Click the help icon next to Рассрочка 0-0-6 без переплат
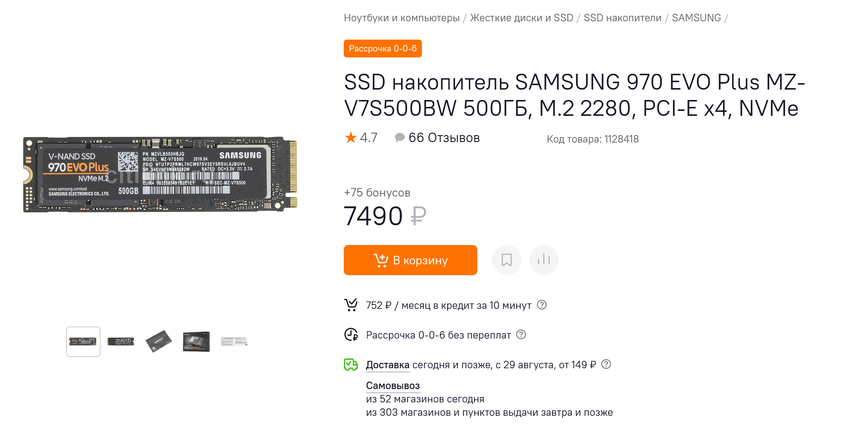The height and width of the screenshot is (444, 868). pos(521,335)
